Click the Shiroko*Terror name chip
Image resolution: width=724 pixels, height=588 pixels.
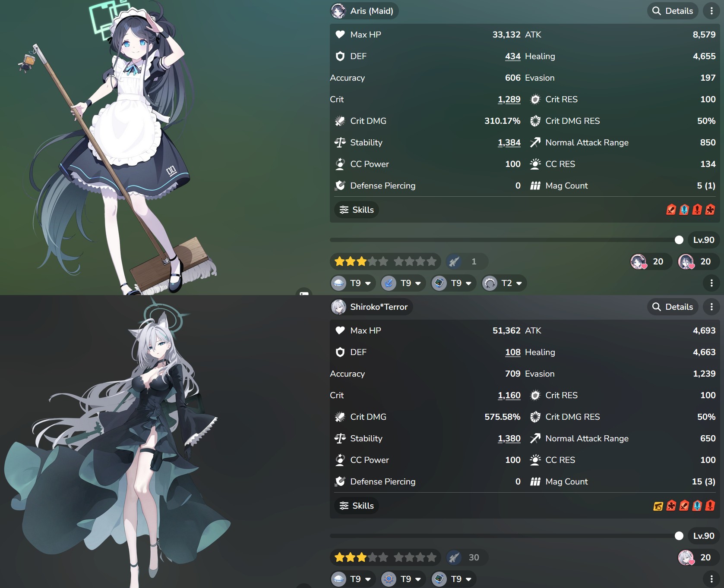pyautogui.click(x=372, y=307)
